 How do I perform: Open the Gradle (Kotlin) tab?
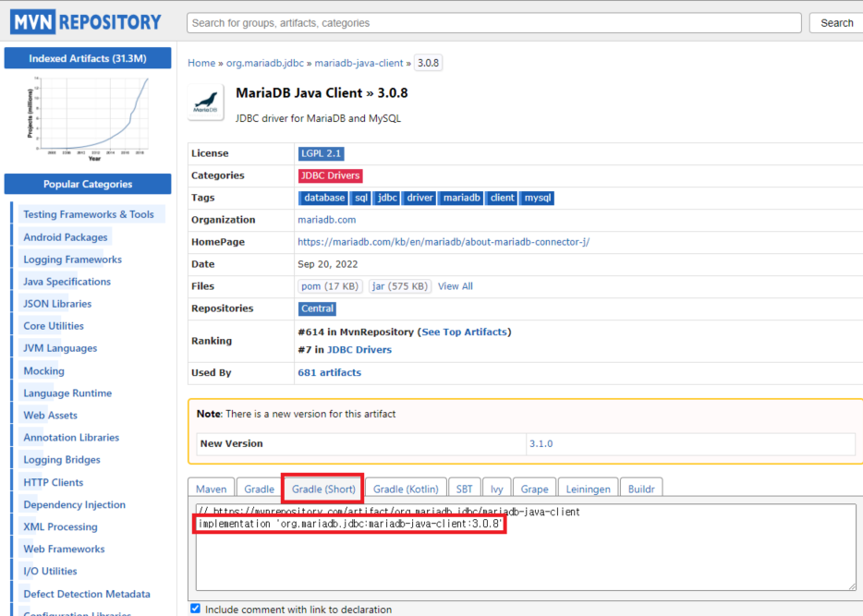point(406,489)
